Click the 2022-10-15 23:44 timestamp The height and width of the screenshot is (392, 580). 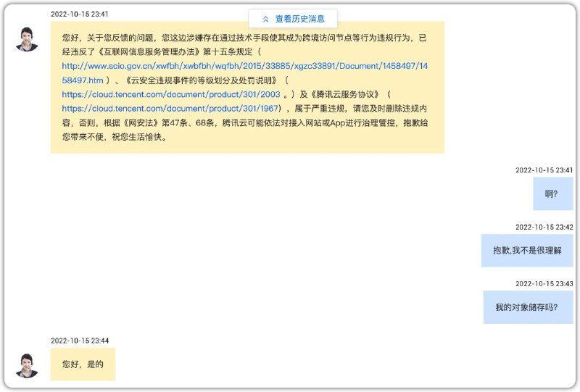(x=80, y=341)
